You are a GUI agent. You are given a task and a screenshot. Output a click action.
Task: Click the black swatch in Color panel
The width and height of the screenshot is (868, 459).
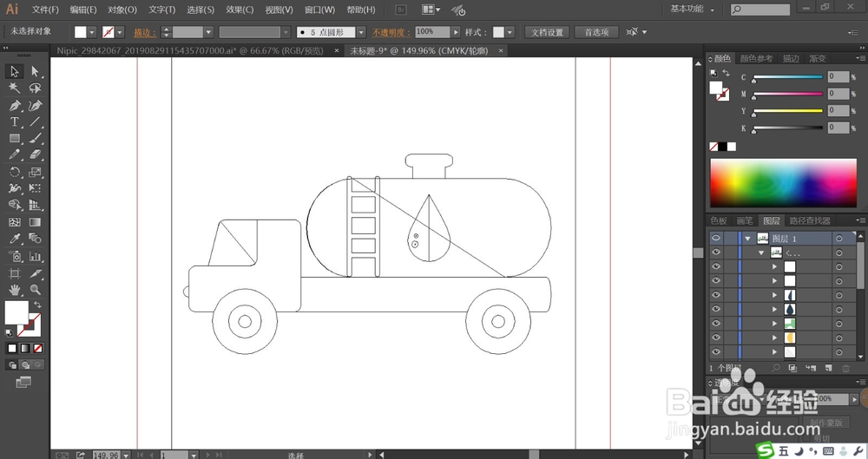(722, 146)
